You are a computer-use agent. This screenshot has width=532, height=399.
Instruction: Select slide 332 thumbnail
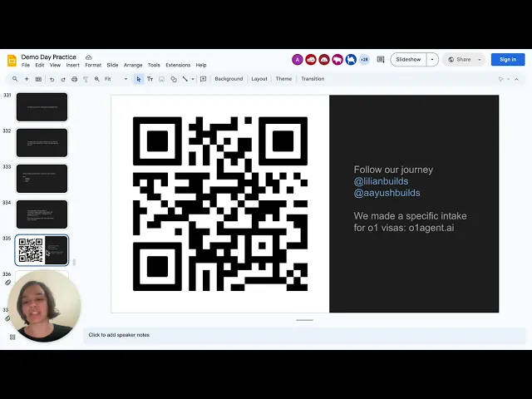pos(42,143)
